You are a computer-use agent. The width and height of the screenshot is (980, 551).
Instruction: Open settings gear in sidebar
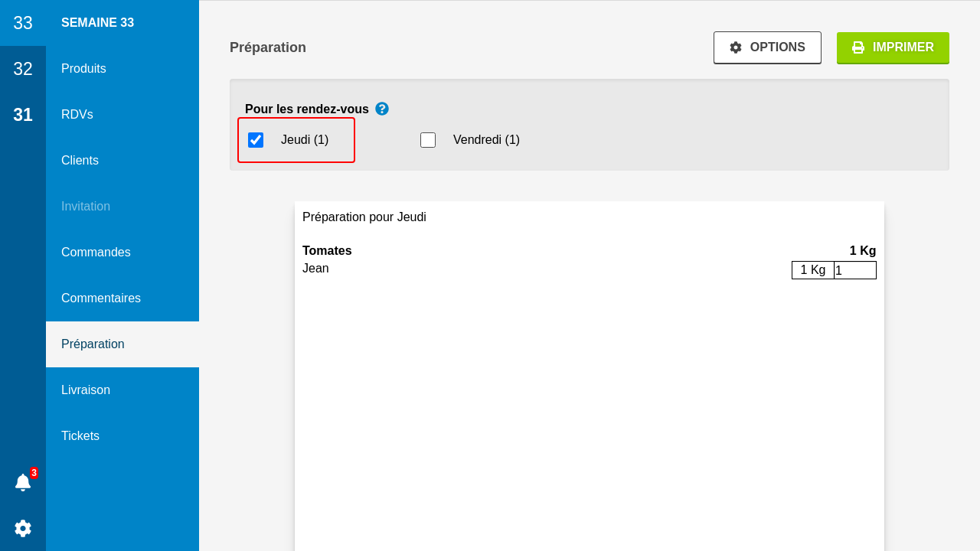click(23, 528)
